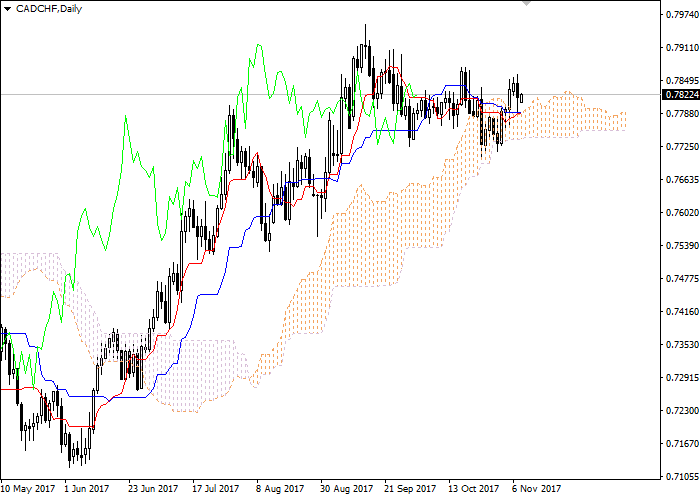Select the current price label 0.78224
The height and width of the screenshot is (500, 700).
tap(682, 95)
